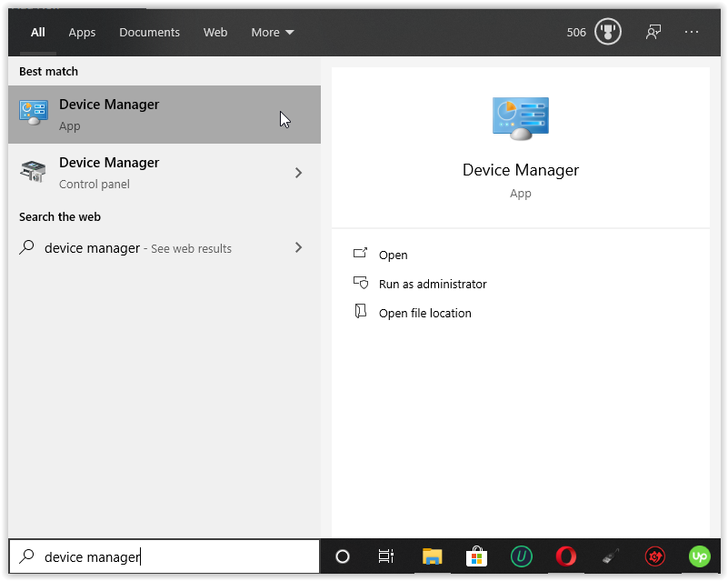
Task: Choose Run as administrator
Action: tap(432, 285)
